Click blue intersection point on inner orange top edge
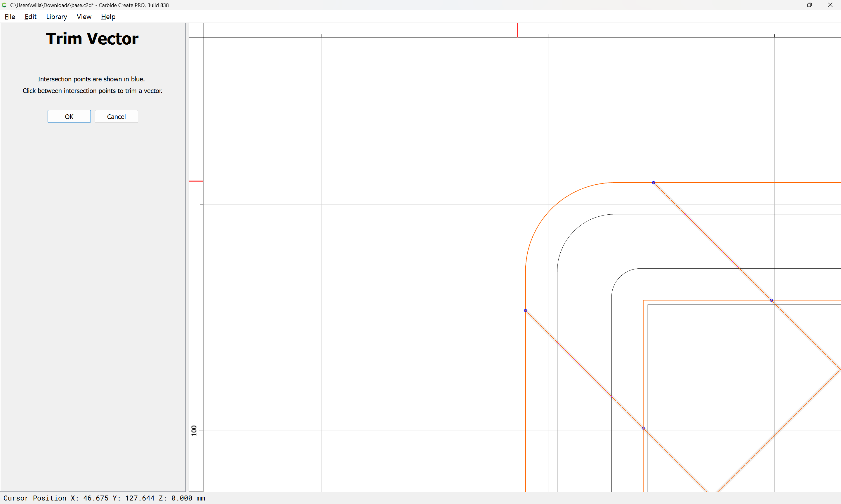This screenshot has height=504, width=841. tap(771, 300)
